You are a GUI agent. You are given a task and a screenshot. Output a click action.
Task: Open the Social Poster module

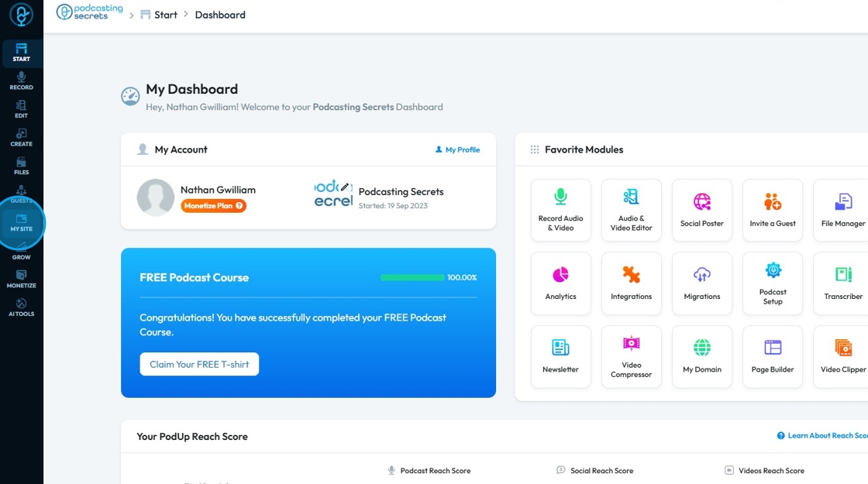pos(702,210)
